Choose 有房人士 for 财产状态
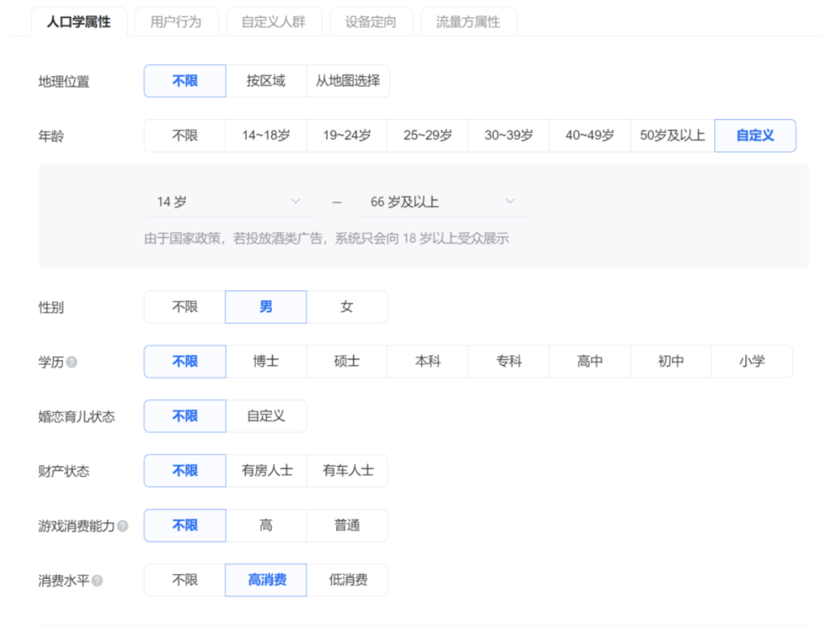840x631 pixels. pos(267,471)
